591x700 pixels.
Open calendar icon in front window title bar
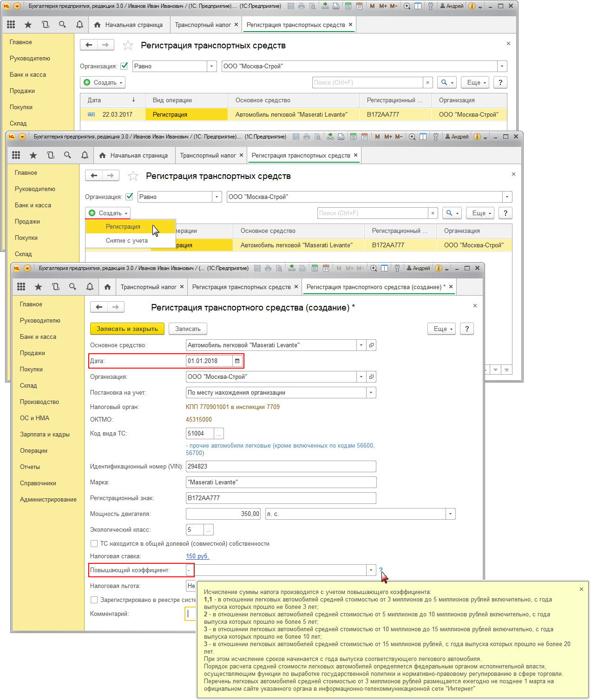point(325,268)
